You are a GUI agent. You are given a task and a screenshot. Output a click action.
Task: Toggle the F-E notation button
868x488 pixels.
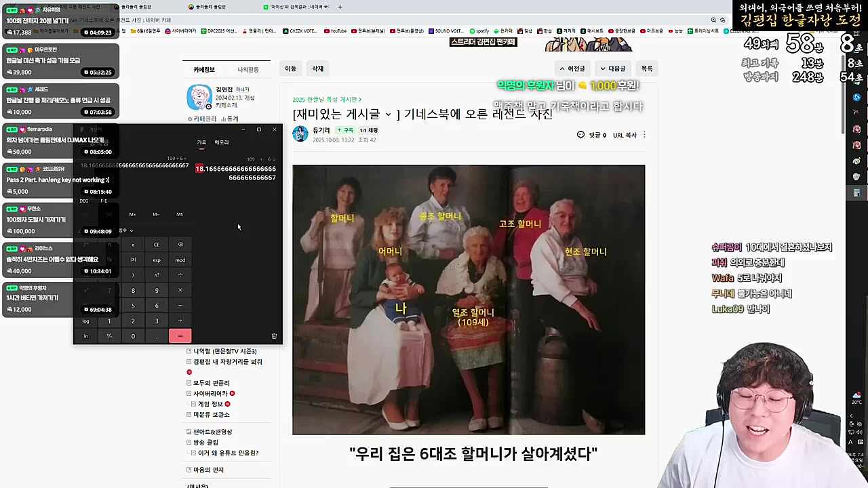click(x=104, y=201)
